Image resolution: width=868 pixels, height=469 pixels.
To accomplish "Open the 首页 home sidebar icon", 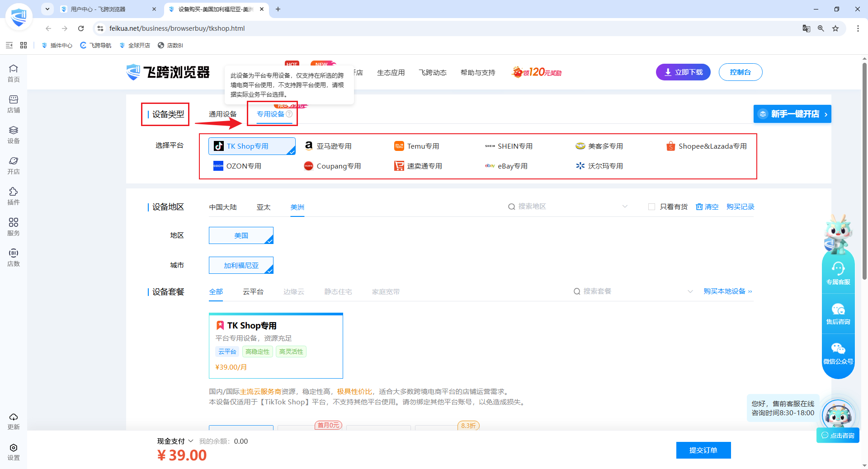I will click(x=14, y=73).
